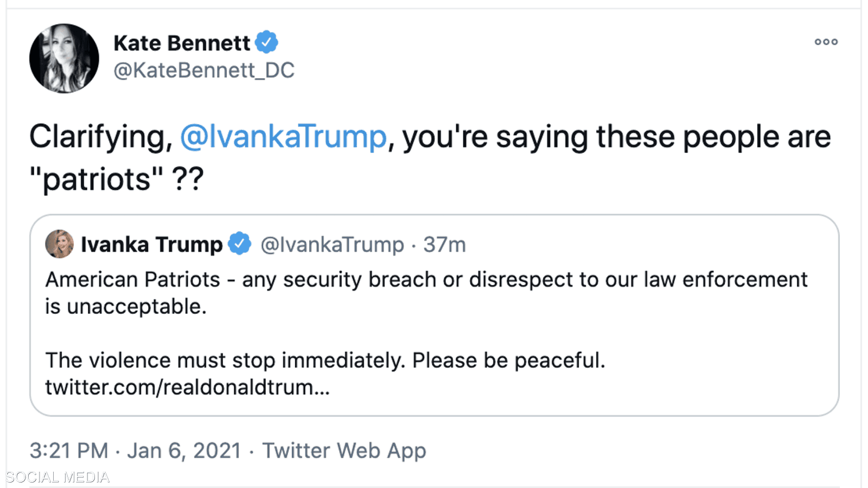Click the "American Patriots" quoted tweet sentence
Viewport: 868px width, 488px height.
point(426,280)
